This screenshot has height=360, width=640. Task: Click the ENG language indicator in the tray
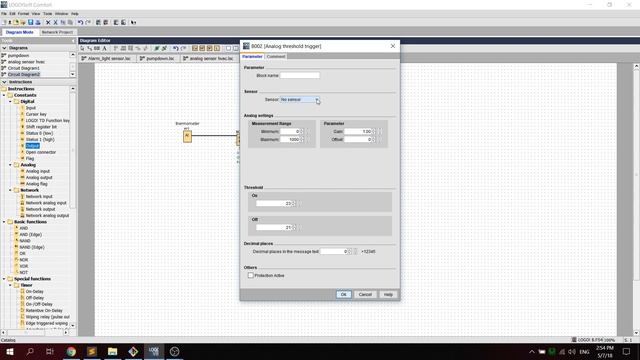pos(584,352)
